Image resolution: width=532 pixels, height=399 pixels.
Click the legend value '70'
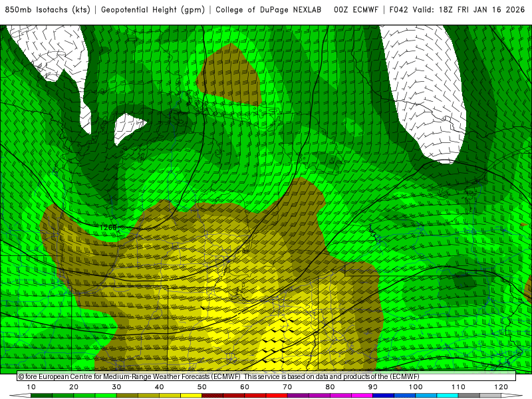(x=287, y=387)
